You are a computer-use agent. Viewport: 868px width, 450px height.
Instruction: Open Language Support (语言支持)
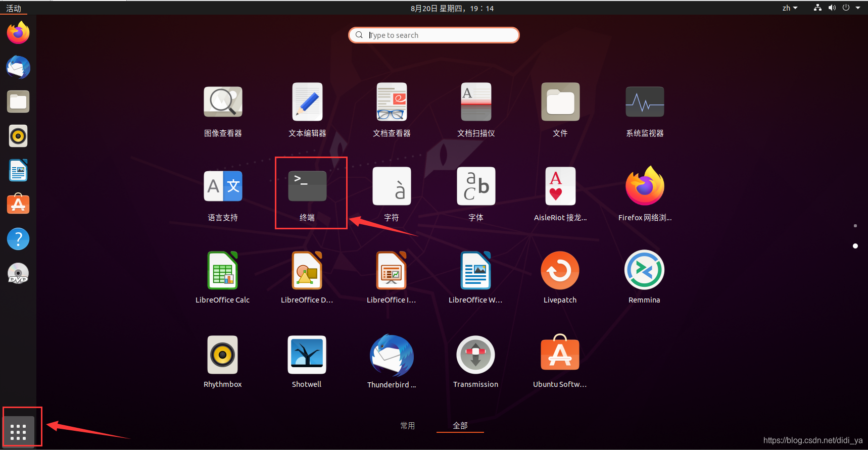(x=223, y=194)
